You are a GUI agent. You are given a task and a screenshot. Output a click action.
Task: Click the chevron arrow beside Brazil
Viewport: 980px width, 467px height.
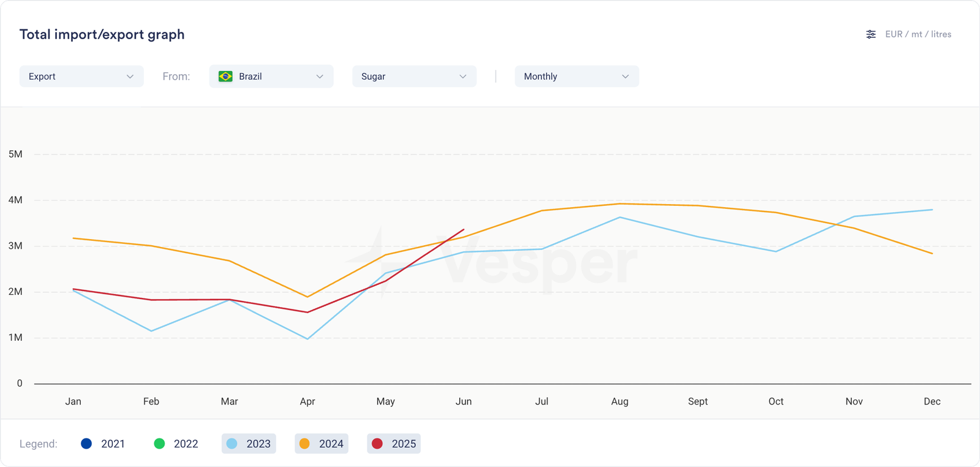(319, 77)
